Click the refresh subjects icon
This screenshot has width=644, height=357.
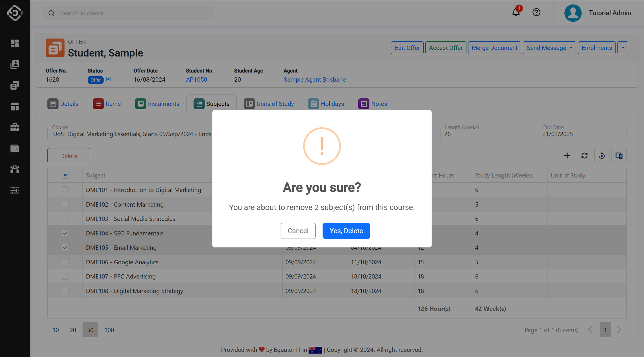pos(584,156)
